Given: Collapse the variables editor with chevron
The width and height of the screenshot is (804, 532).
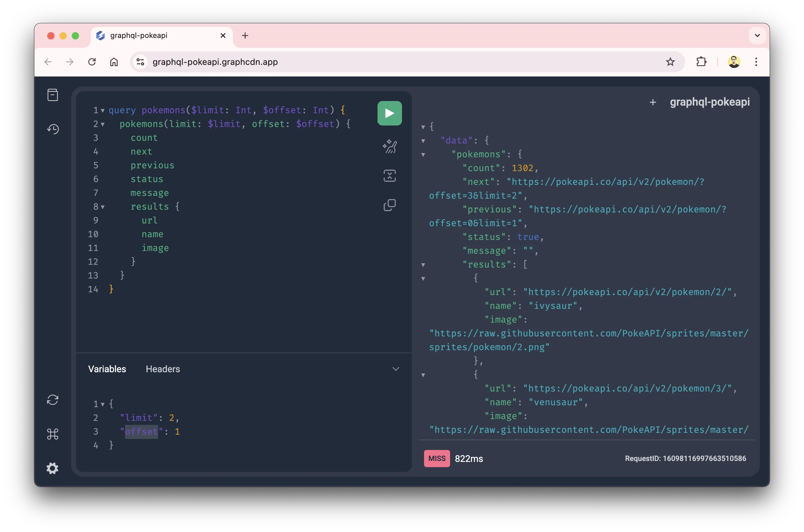Looking at the screenshot, I should pyautogui.click(x=396, y=369).
